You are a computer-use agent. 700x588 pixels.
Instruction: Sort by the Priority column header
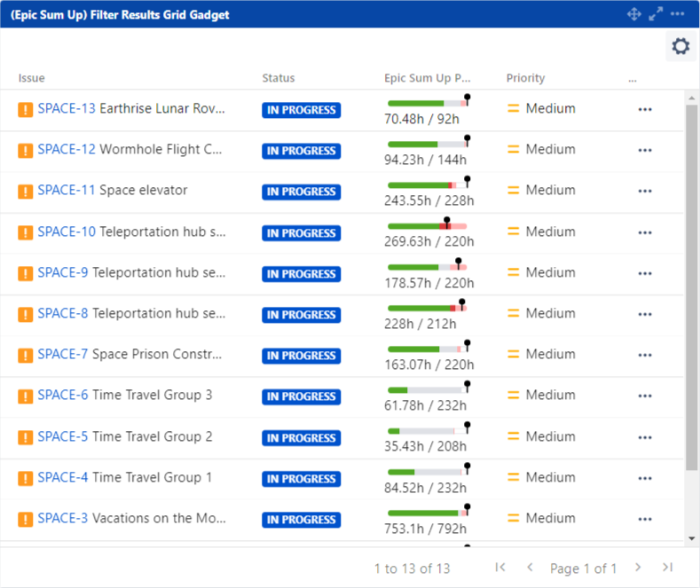(525, 78)
